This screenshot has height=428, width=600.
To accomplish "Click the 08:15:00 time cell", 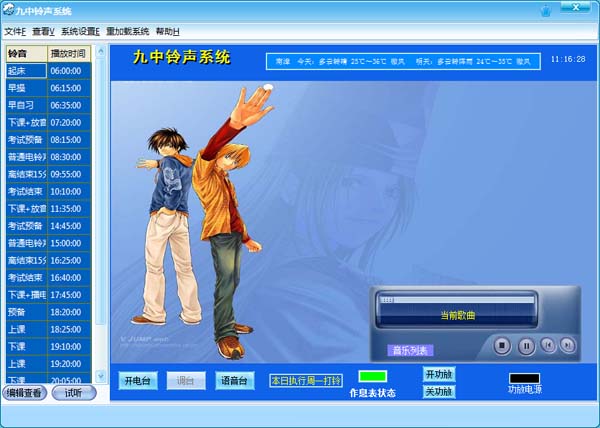I will click(69, 140).
